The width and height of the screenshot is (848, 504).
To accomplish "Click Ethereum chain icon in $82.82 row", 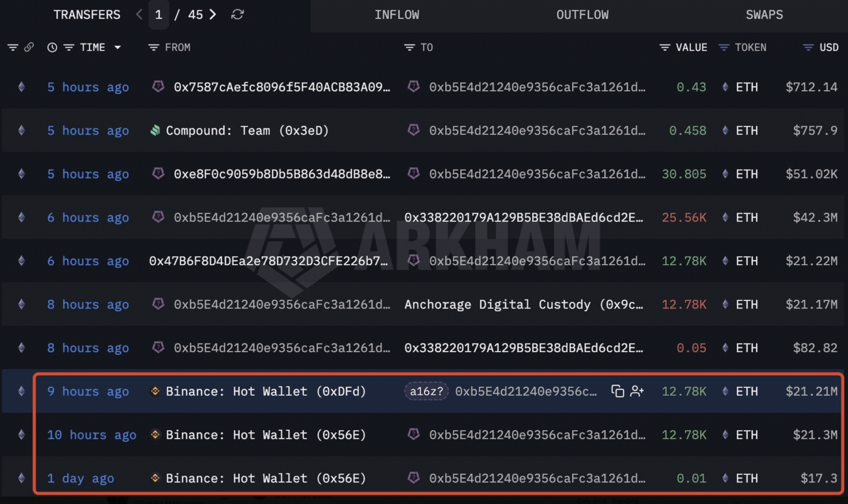I will [x=22, y=348].
